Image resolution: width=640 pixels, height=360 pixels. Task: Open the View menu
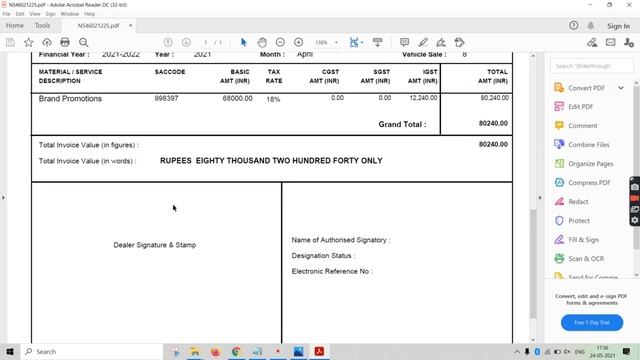[x=35, y=14]
